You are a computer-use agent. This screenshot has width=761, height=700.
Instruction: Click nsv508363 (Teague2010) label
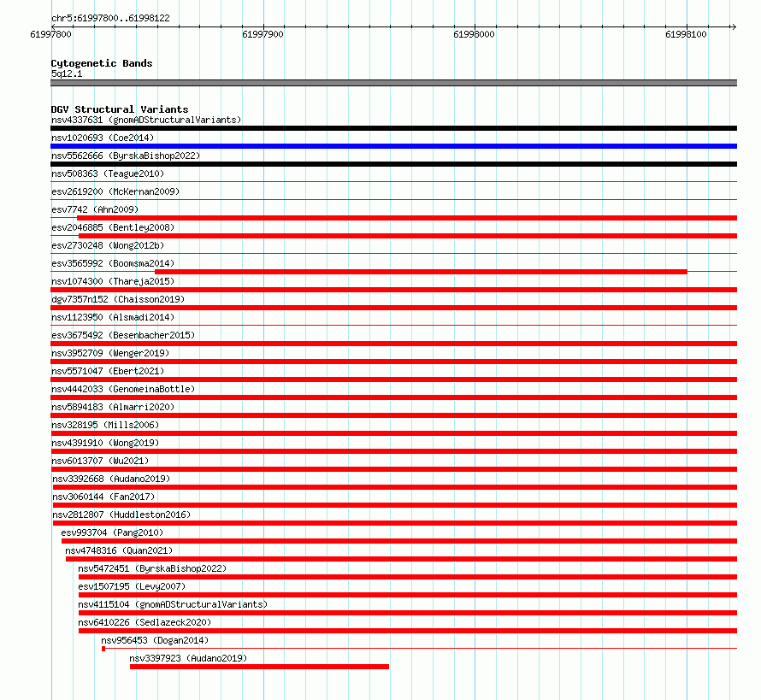point(108,174)
